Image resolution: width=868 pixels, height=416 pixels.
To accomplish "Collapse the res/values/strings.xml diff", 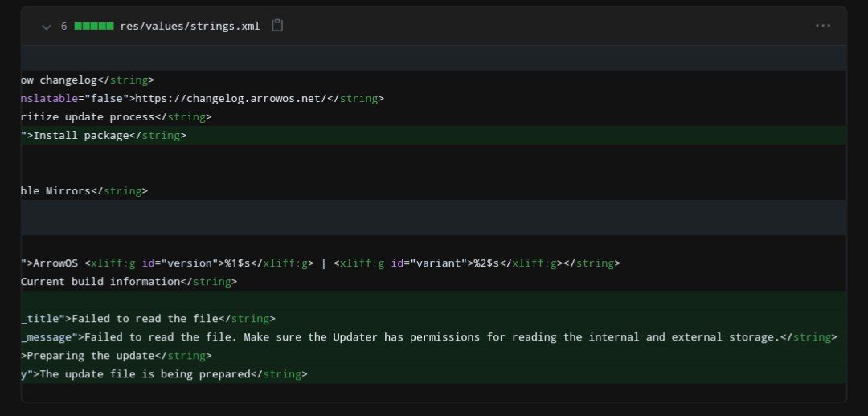I will (x=47, y=27).
